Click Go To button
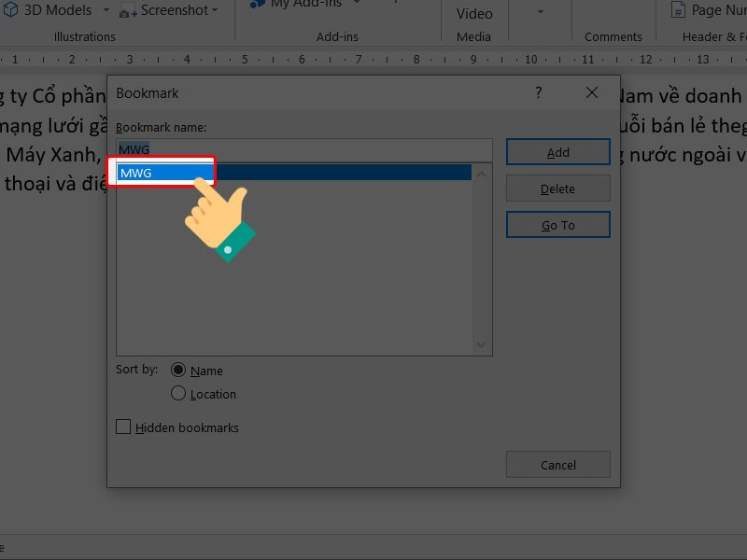 tap(557, 225)
